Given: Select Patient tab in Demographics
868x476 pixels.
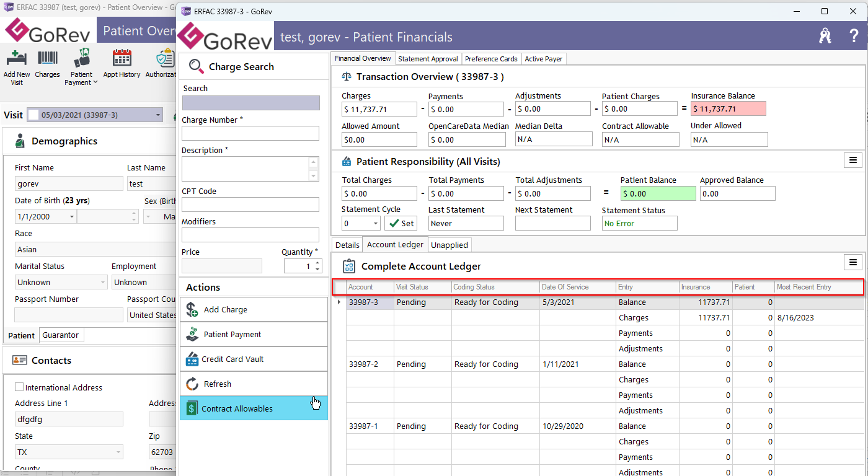Looking at the screenshot, I should pos(21,335).
